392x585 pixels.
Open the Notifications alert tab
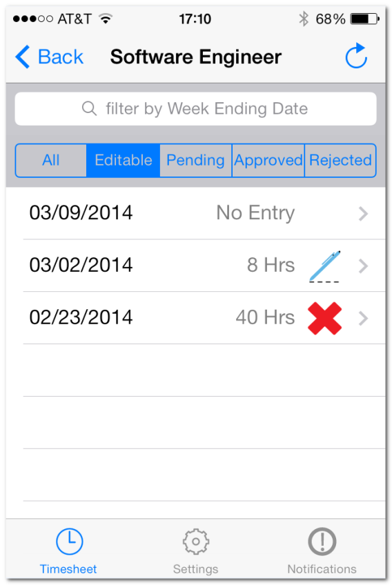(x=322, y=551)
